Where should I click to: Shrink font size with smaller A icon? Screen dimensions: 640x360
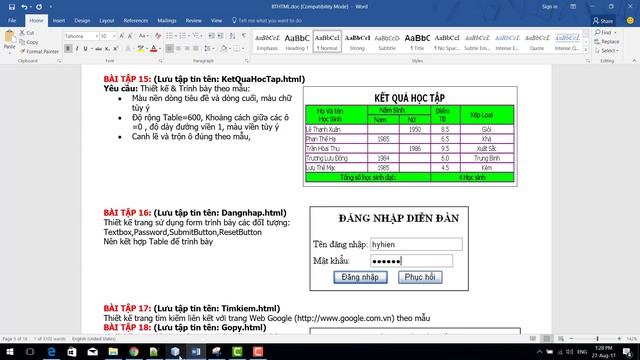(130, 36)
